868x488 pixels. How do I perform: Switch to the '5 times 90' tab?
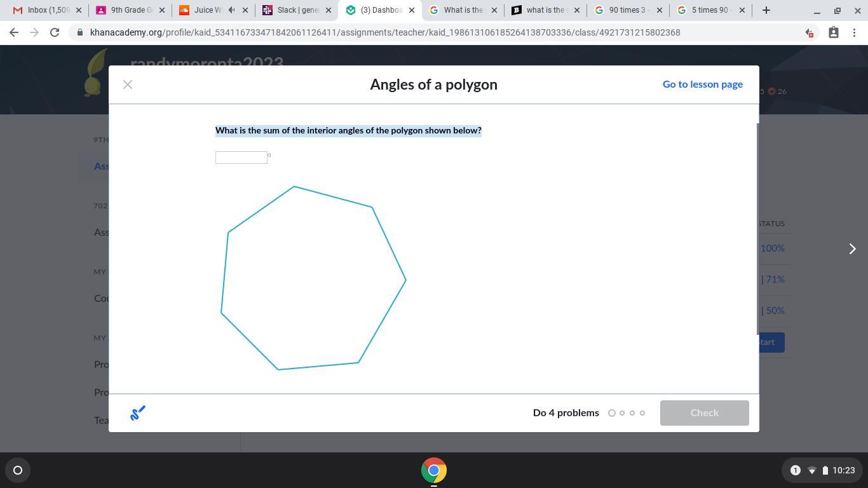pyautogui.click(x=710, y=10)
